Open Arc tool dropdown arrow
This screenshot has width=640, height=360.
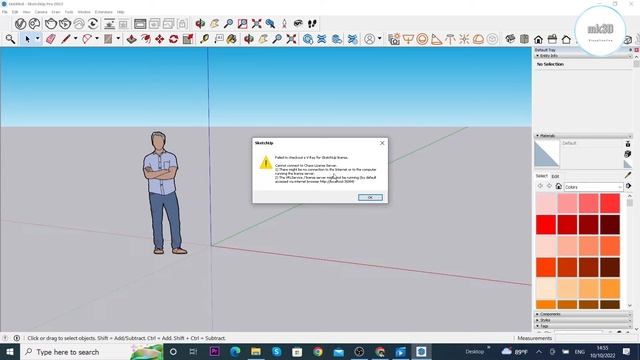[x=97, y=39]
